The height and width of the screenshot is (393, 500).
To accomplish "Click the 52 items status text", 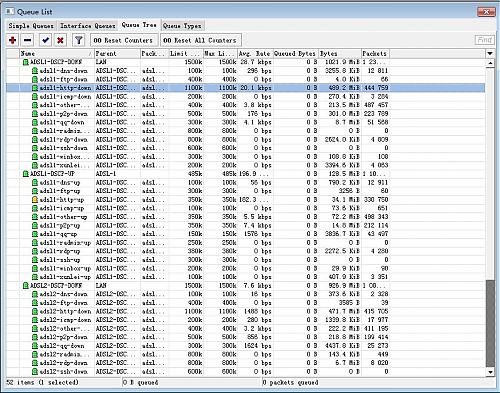I will pyautogui.click(x=42, y=382).
